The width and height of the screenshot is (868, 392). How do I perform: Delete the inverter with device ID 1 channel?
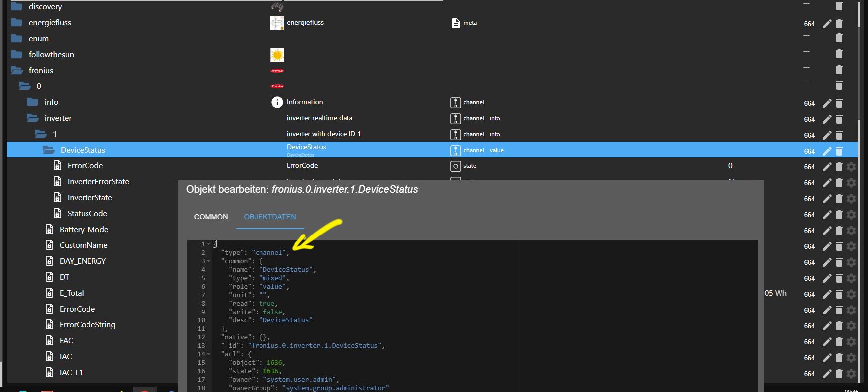pos(839,135)
